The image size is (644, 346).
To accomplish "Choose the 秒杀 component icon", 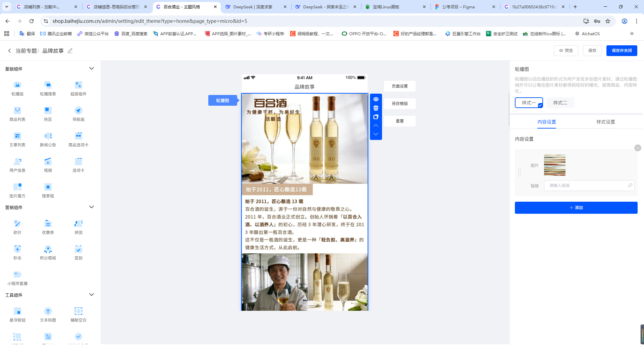I will 17,252.
